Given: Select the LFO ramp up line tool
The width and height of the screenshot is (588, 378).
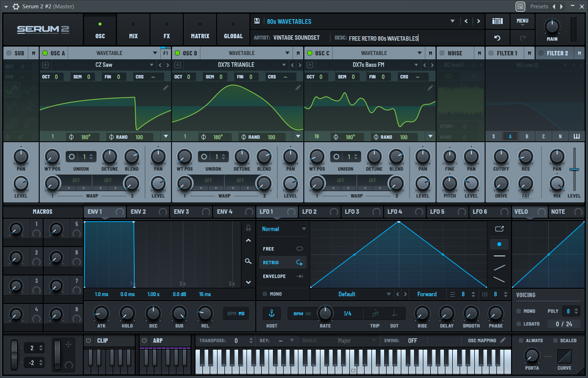Looking at the screenshot, I should pos(499,268).
